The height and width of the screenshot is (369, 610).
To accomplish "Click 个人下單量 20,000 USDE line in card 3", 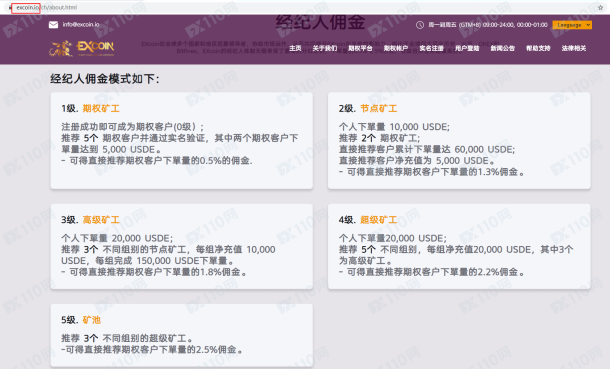I will point(117,238).
